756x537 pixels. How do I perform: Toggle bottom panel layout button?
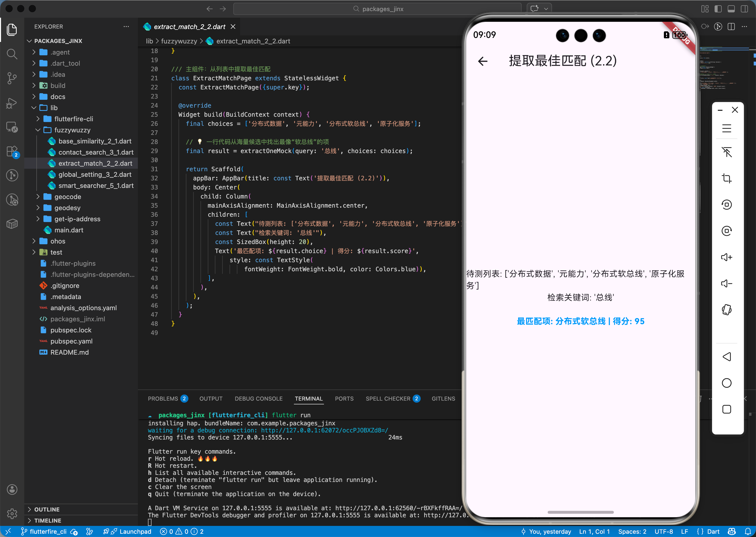[x=731, y=9]
